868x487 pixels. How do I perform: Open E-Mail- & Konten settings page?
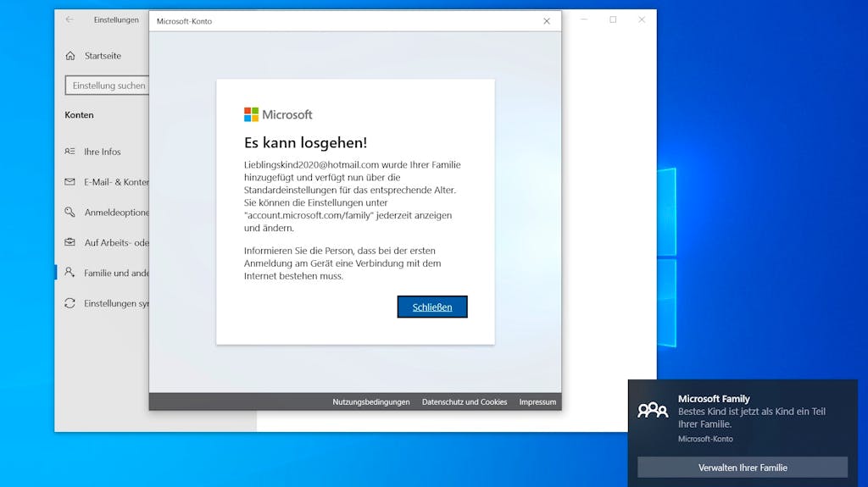(116, 182)
